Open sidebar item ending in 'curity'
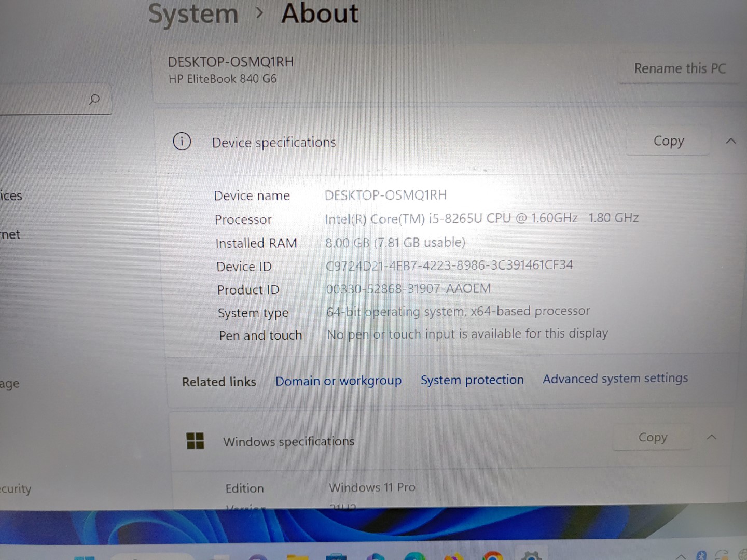Viewport: 747px width, 560px height. 16,489
